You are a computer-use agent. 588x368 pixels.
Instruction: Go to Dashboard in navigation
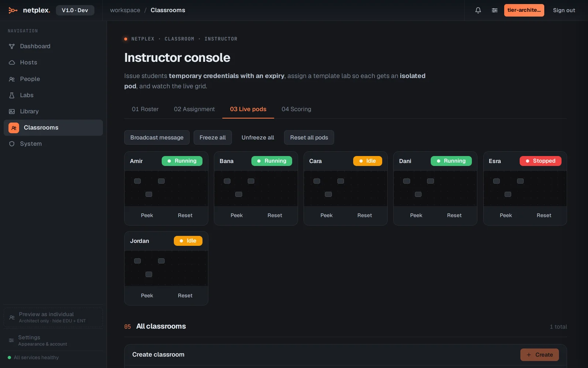[x=53, y=46]
